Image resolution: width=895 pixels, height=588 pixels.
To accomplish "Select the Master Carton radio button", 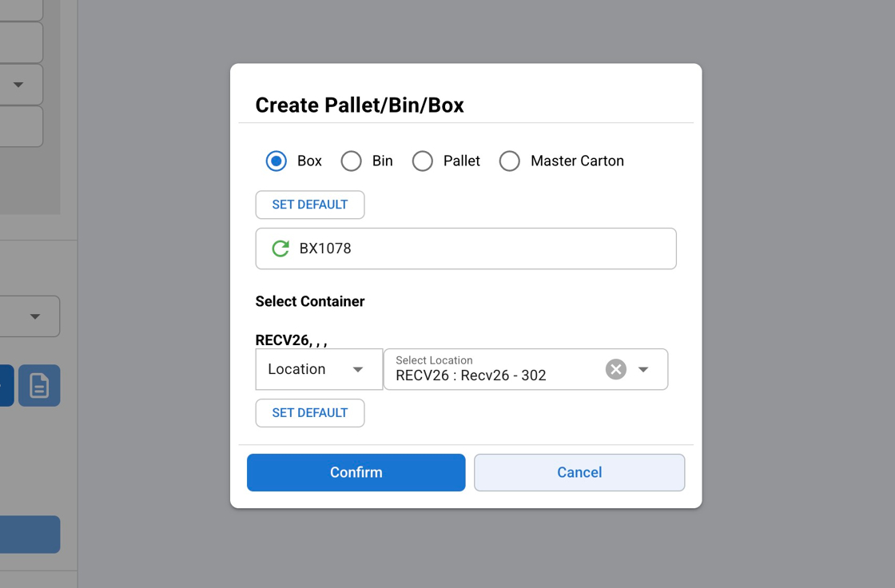I will coord(510,161).
